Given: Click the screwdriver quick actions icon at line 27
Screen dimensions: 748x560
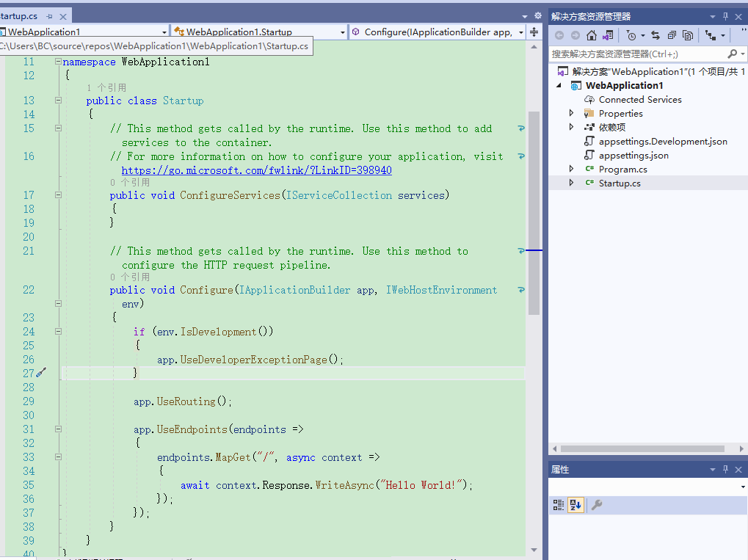Looking at the screenshot, I should coord(42,373).
